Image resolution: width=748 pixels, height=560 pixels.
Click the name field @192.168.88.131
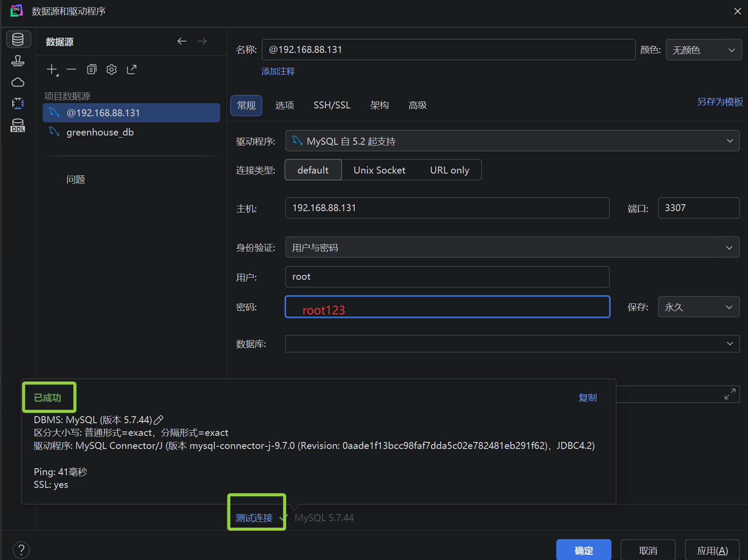[448, 50]
